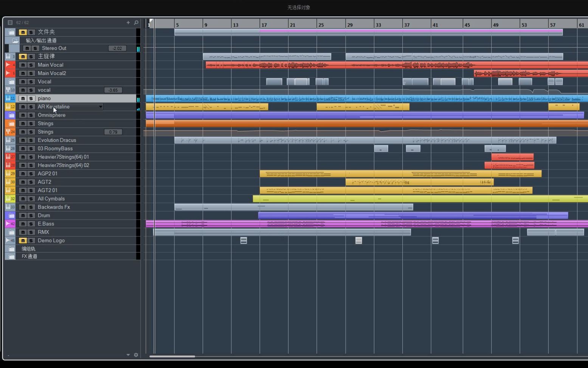Click the group channel icon of track 10 vocal
This screenshot has height=368, width=588.
(x=8, y=90)
